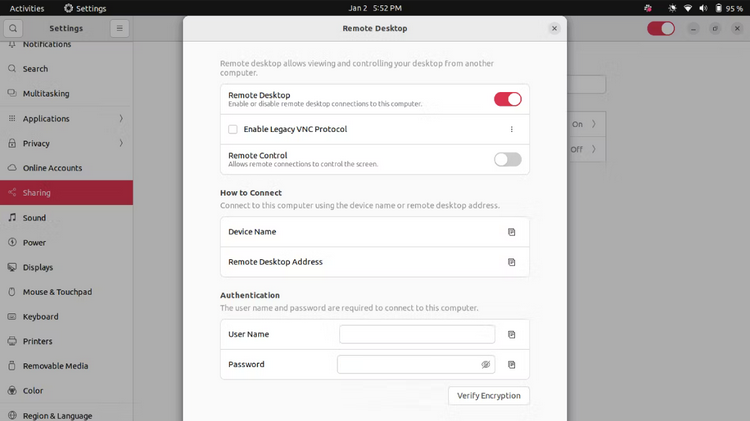Image resolution: width=750 pixels, height=421 pixels.
Task: Click the Keyboard icon in sidebar
Action: 12,316
